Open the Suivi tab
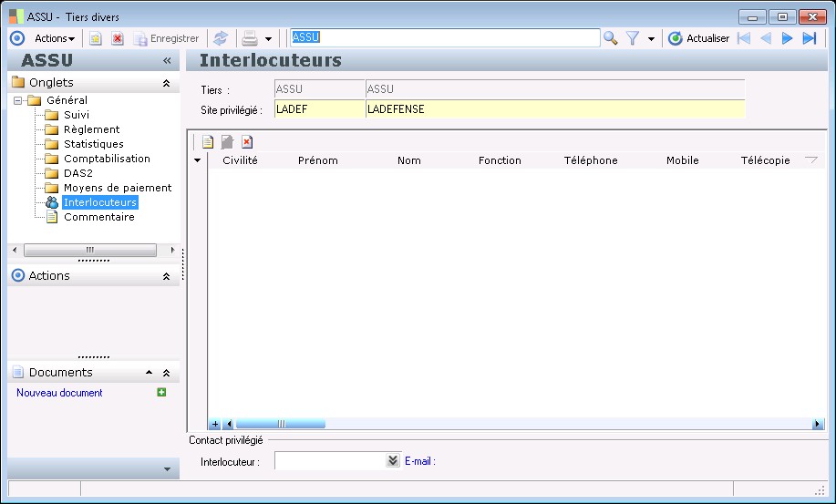 (x=77, y=115)
